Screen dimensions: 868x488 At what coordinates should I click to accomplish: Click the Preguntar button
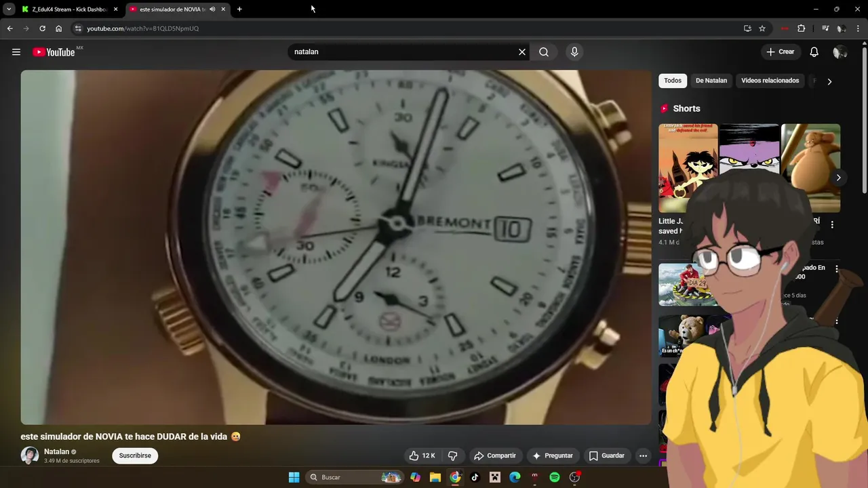click(553, 455)
